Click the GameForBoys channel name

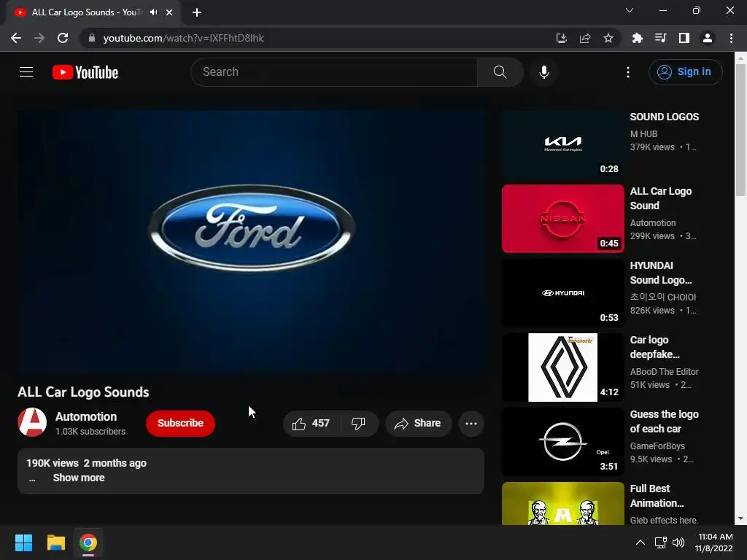[x=657, y=446]
